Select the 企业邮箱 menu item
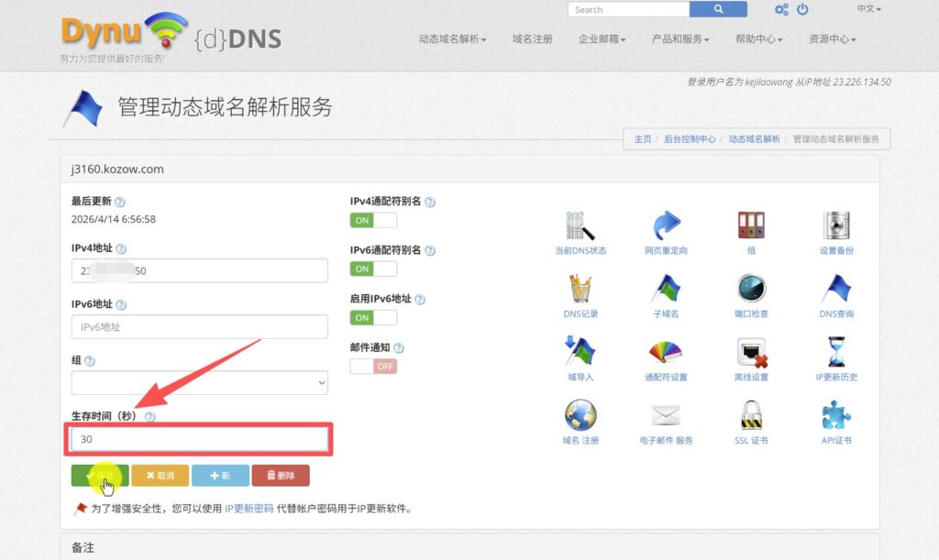Image resolution: width=939 pixels, height=560 pixels. click(x=601, y=40)
